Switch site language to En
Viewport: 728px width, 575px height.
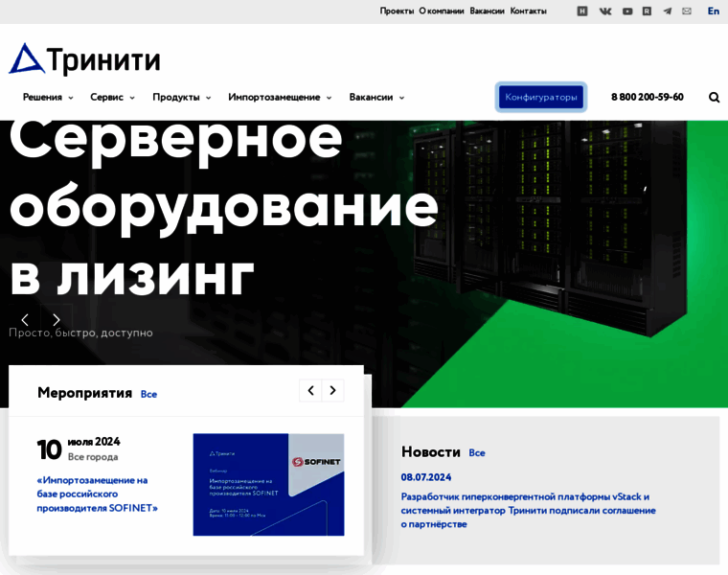tap(713, 11)
